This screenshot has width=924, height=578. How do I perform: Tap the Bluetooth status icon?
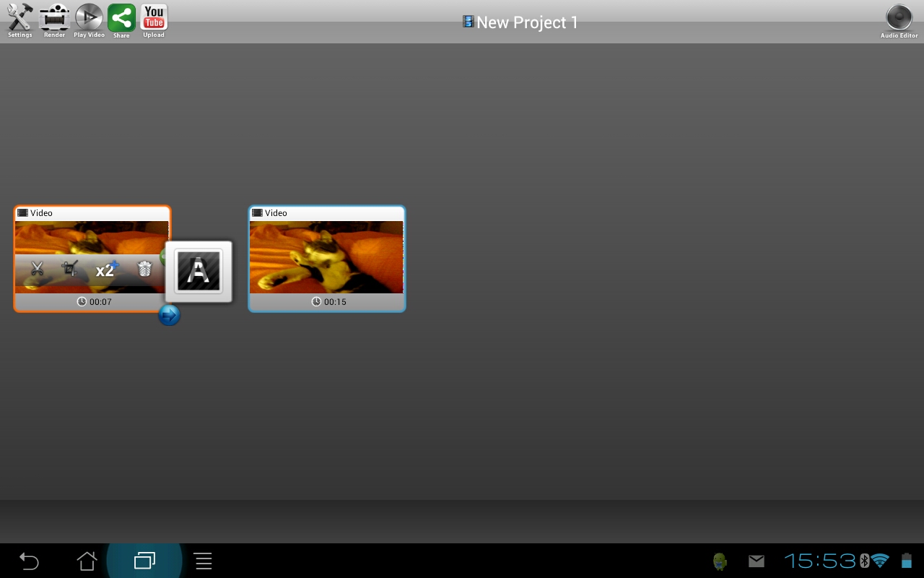(x=864, y=561)
